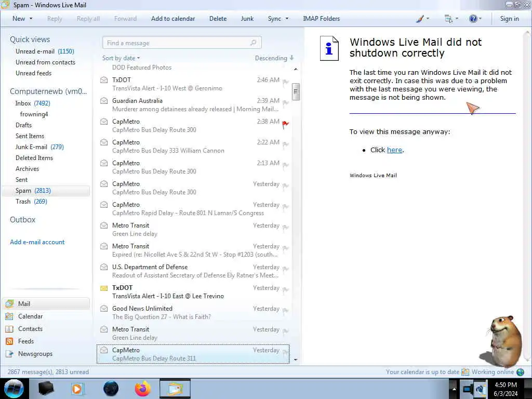This screenshot has height=399, width=532.
Task: Flag the CapMetro 2:22 AM message
Action: [285, 144]
